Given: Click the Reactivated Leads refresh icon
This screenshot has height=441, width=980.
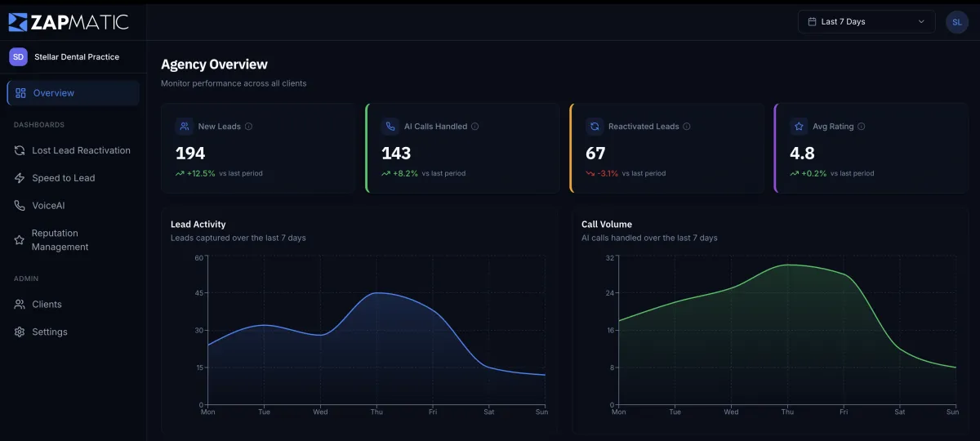Looking at the screenshot, I should coord(595,127).
